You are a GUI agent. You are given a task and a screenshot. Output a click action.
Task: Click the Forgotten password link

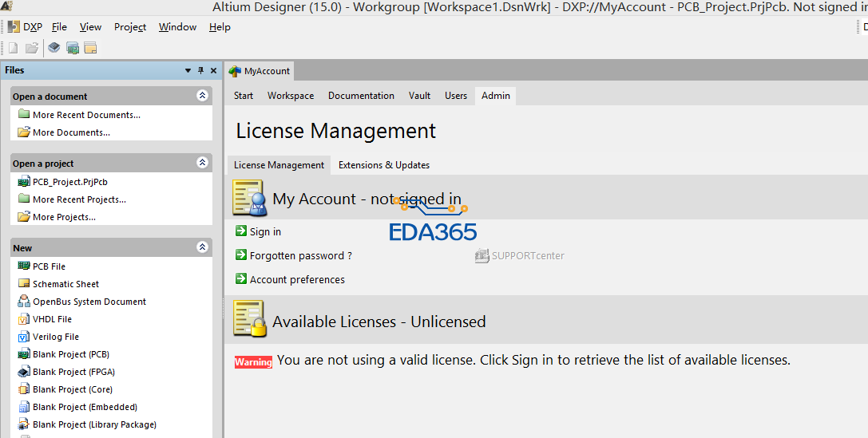click(x=300, y=256)
